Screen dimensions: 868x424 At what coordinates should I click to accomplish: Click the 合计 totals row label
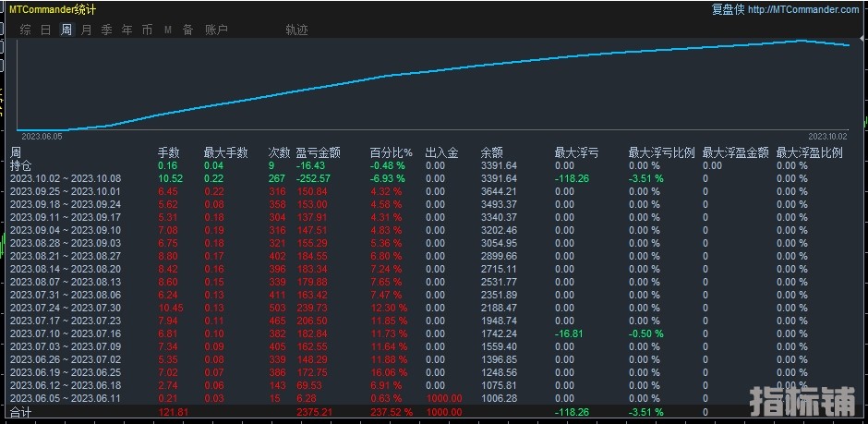tap(21, 412)
